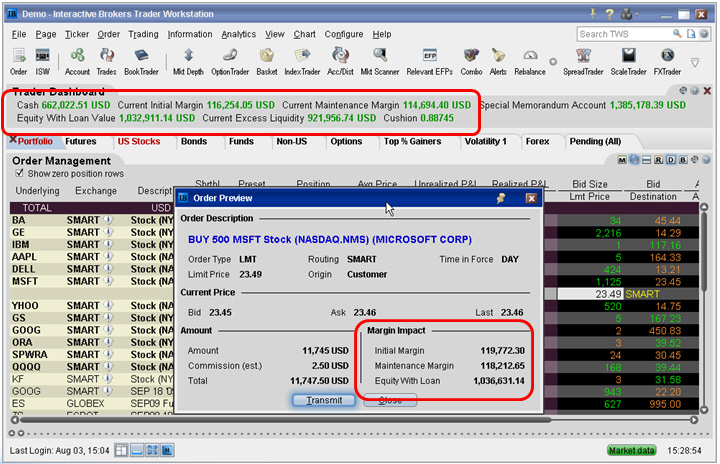The width and height of the screenshot is (720, 464).
Task: Launch ScaleTrader from the toolbar
Action: coord(628,62)
